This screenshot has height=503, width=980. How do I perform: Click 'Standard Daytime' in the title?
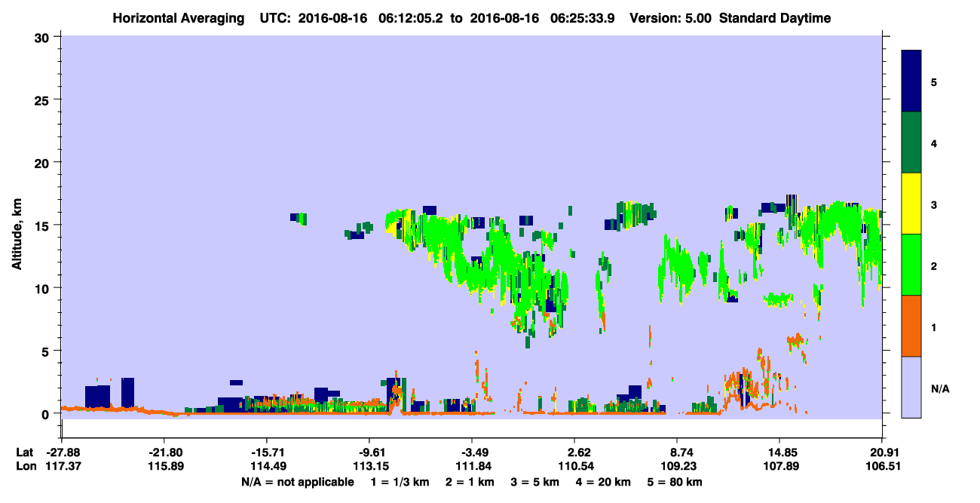775,18
